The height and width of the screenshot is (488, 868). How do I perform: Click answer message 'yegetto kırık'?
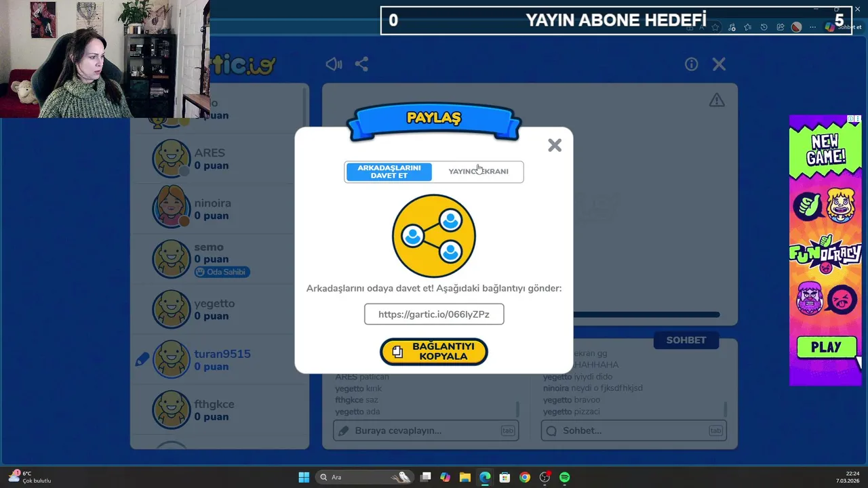(359, 388)
